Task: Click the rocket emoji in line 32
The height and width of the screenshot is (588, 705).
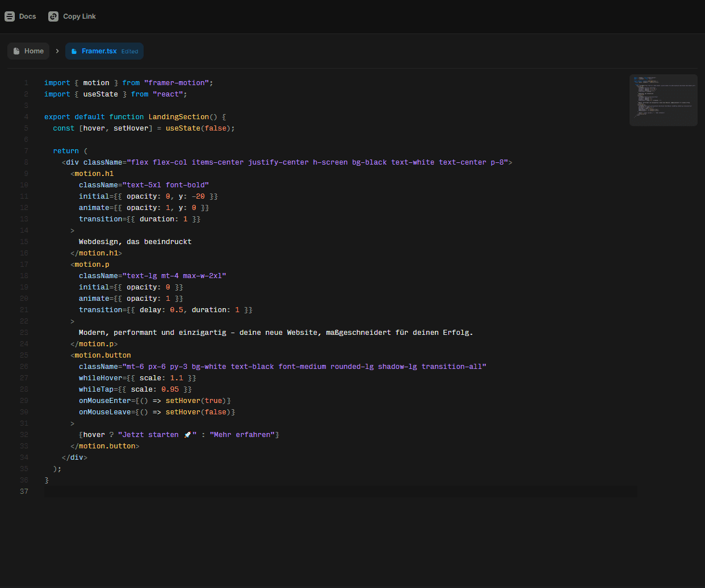Action: point(187,435)
